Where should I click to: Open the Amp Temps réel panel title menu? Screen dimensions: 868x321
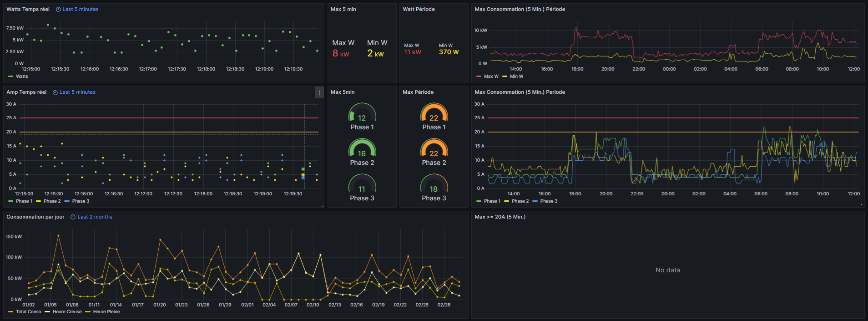click(26, 92)
